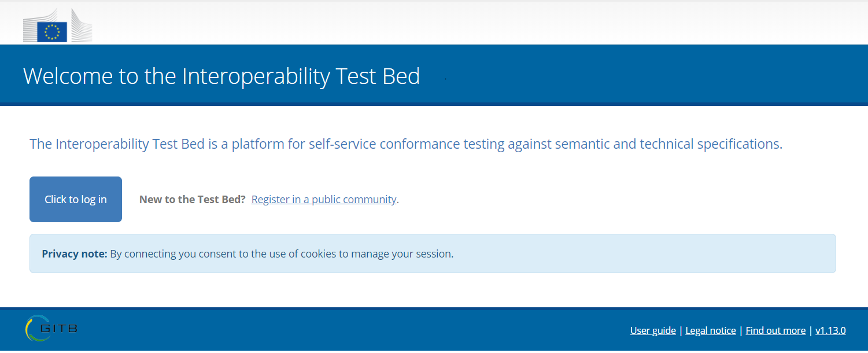Viewport: 868px width, 353px height.
Task: Click the EU flag with yellow stars
Action: tap(52, 32)
